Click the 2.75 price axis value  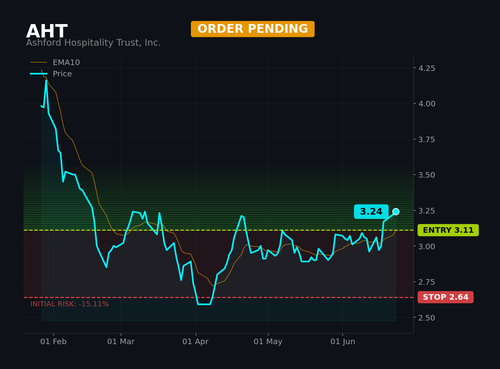click(x=427, y=282)
